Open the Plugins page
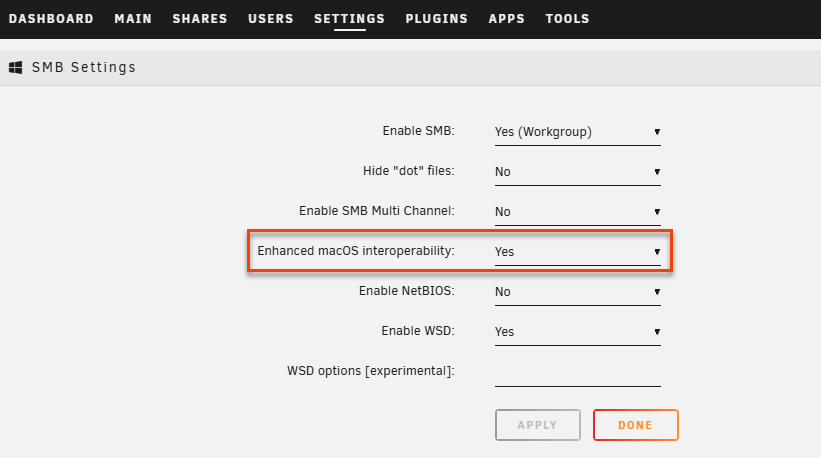This screenshot has width=821, height=458. tap(436, 19)
